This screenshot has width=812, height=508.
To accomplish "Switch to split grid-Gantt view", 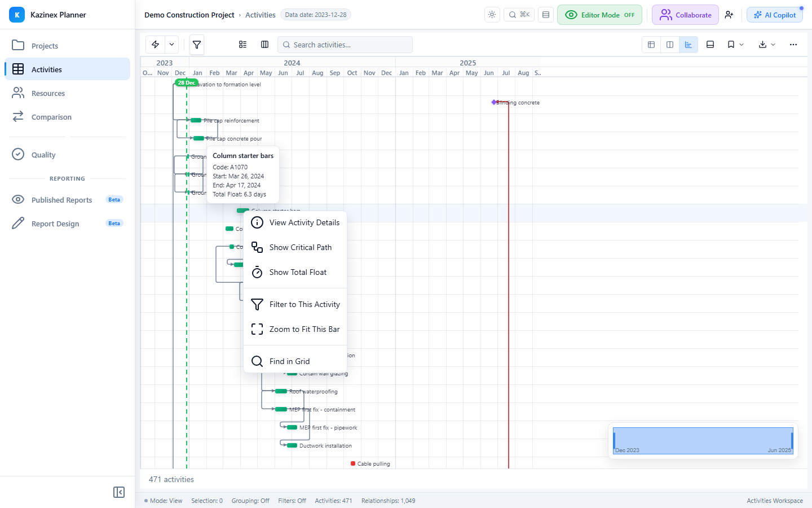I will [x=670, y=45].
